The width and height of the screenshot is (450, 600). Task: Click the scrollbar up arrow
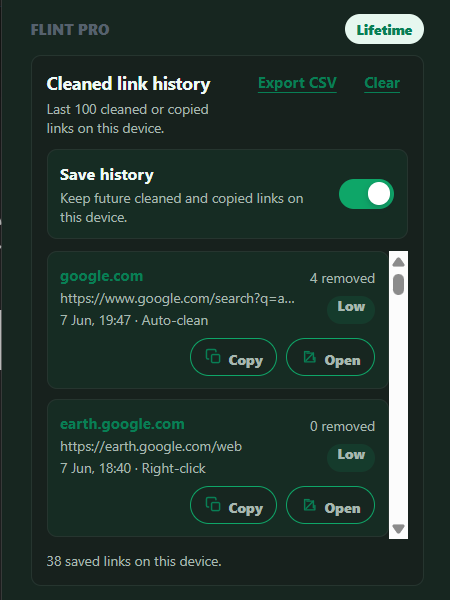tap(398, 262)
